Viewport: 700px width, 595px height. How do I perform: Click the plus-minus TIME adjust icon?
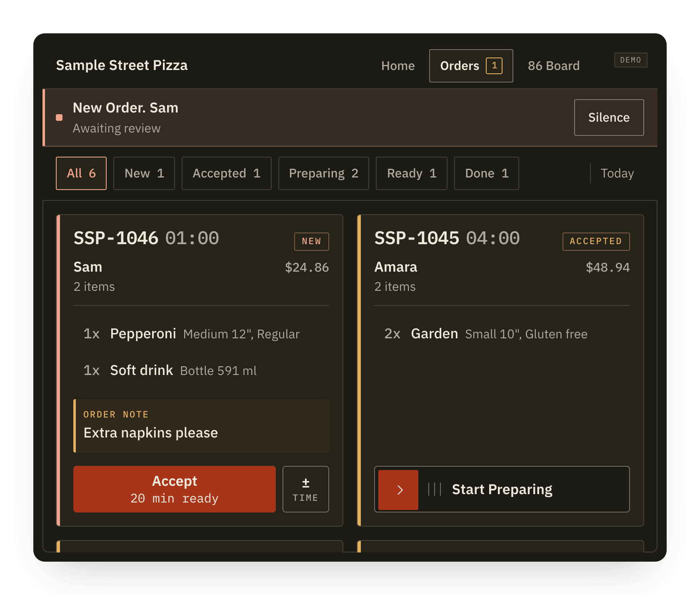[x=305, y=483]
